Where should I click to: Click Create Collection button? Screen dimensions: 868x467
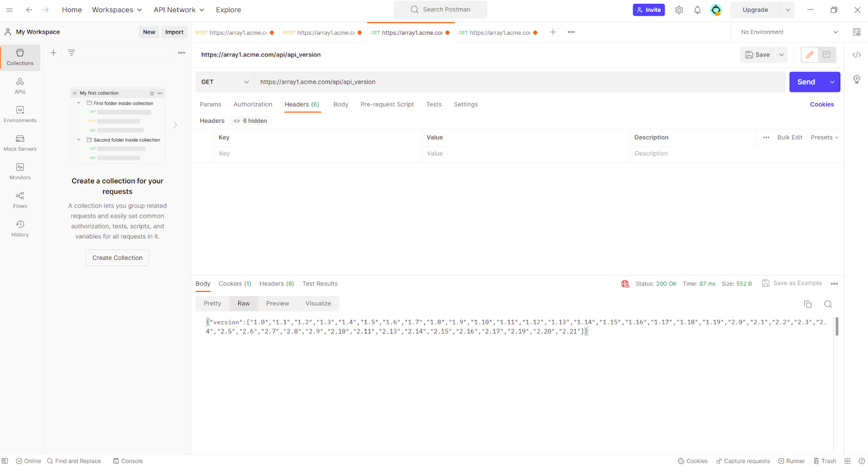point(117,258)
